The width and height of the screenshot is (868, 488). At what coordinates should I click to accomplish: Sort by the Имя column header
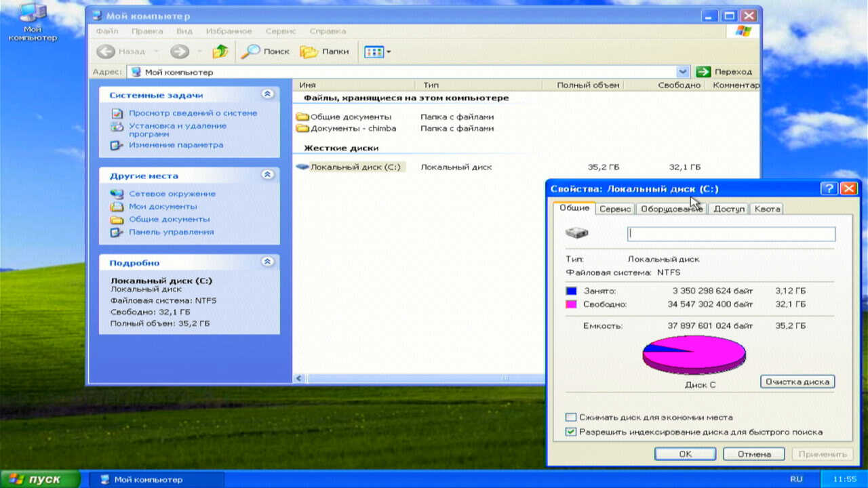(x=353, y=85)
